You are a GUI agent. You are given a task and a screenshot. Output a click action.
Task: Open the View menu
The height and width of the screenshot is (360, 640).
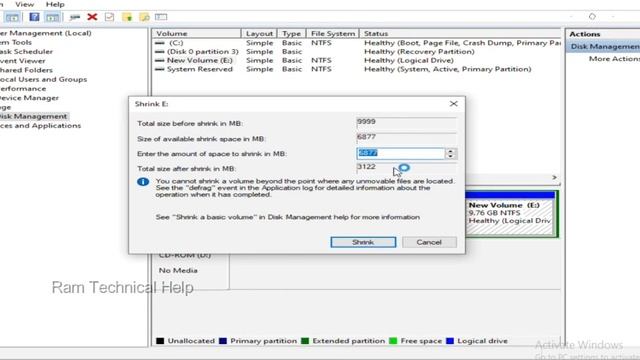tap(24, 4)
